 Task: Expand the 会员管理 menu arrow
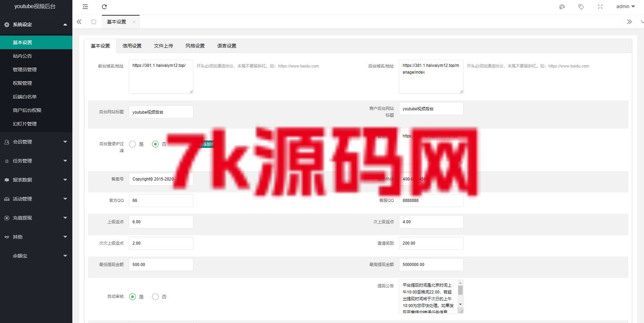[x=65, y=142]
